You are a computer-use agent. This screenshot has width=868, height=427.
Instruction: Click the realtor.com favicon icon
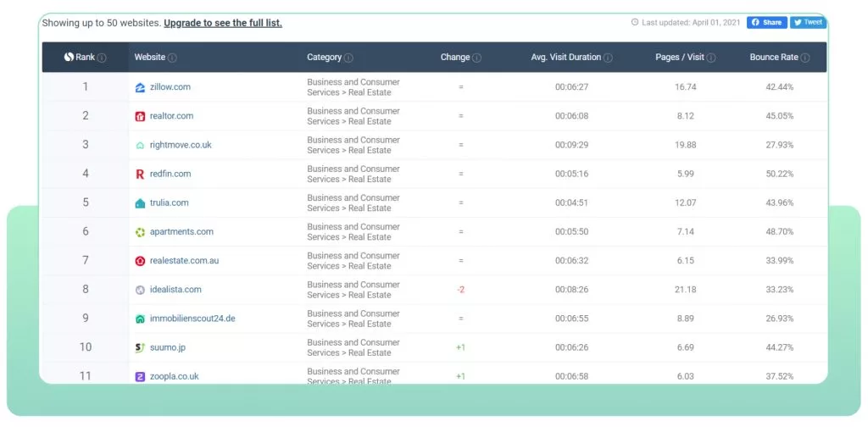pyautogui.click(x=140, y=116)
